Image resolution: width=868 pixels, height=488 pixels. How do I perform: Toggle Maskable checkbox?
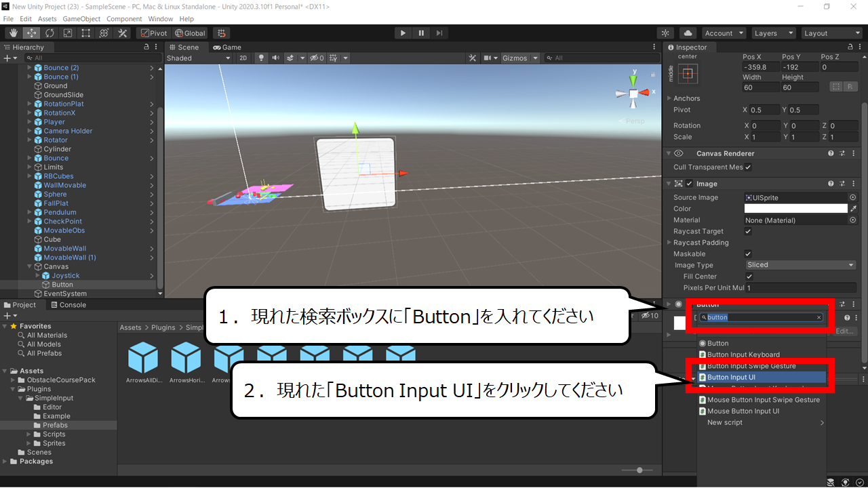pyautogui.click(x=748, y=253)
